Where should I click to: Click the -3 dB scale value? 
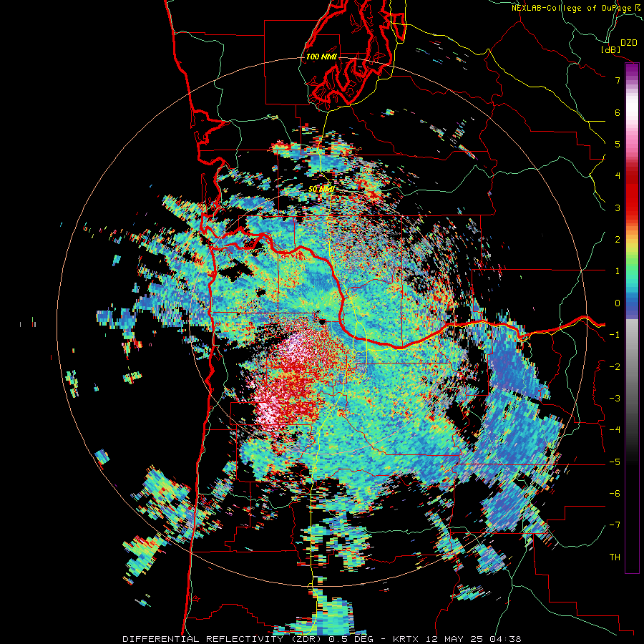tap(615, 399)
